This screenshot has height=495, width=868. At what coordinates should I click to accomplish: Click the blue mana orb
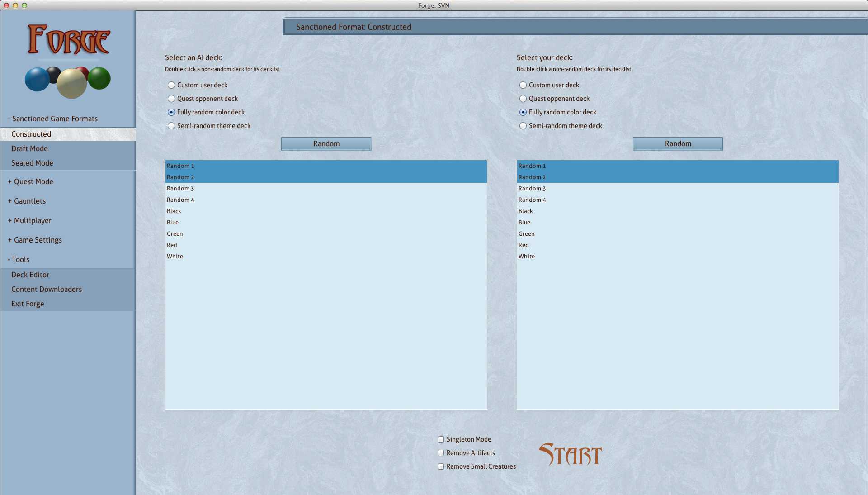click(36, 80)
